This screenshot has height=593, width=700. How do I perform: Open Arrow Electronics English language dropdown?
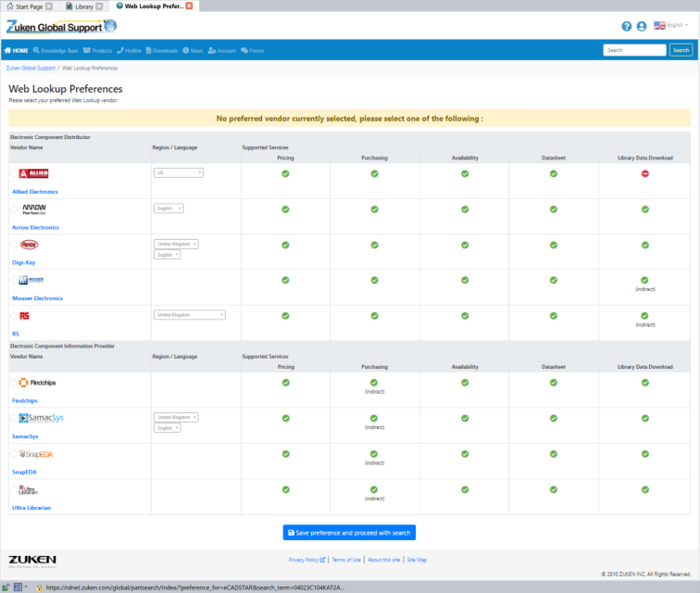(169, 208)
